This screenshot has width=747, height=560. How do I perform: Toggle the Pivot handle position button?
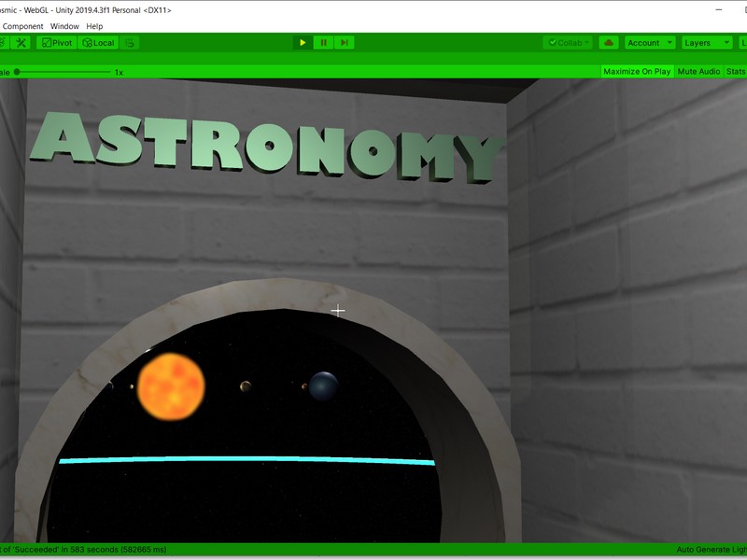(x=57, y=43)
